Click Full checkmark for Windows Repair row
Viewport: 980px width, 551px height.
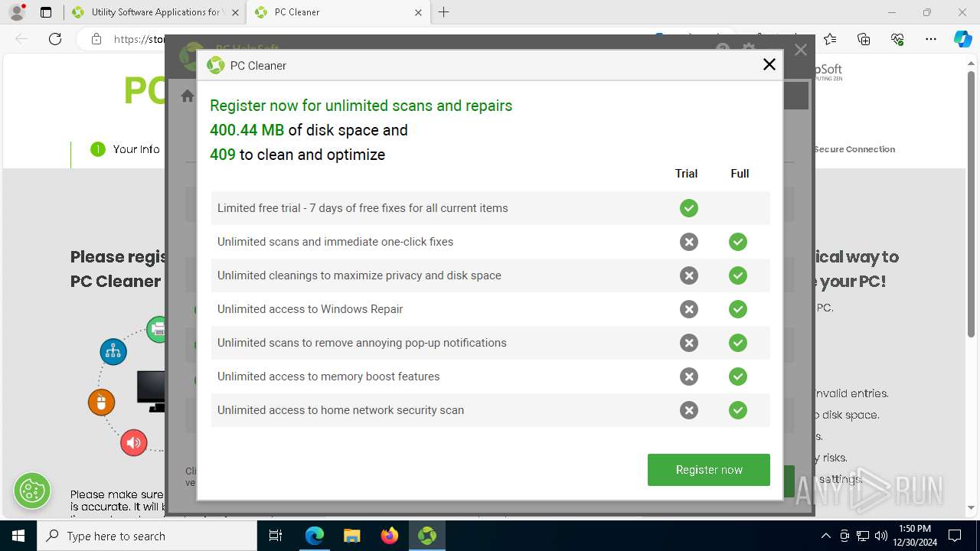tap(738, 309)
